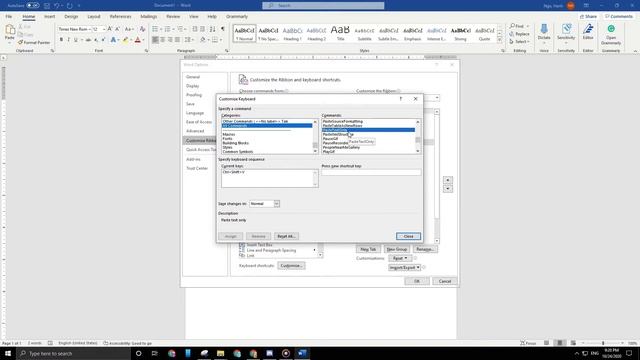This screenshot has width=640, height=360.
Task: Expand the Styles gallery More arrow
Action: [500, 40]
